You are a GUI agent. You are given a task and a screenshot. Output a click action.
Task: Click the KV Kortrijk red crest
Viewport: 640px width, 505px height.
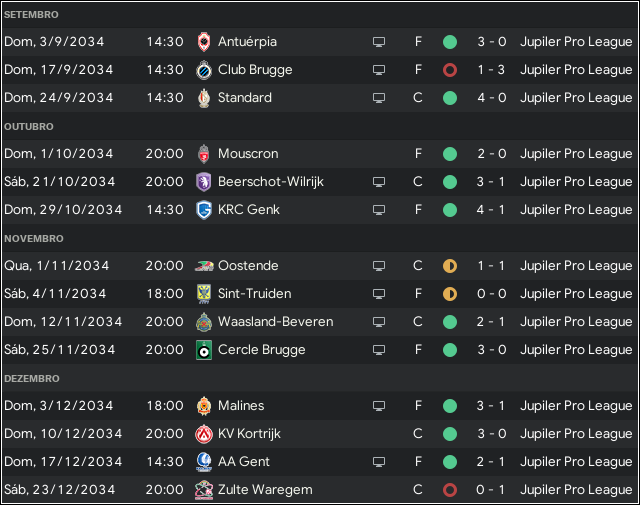click(x=204, y=434)
